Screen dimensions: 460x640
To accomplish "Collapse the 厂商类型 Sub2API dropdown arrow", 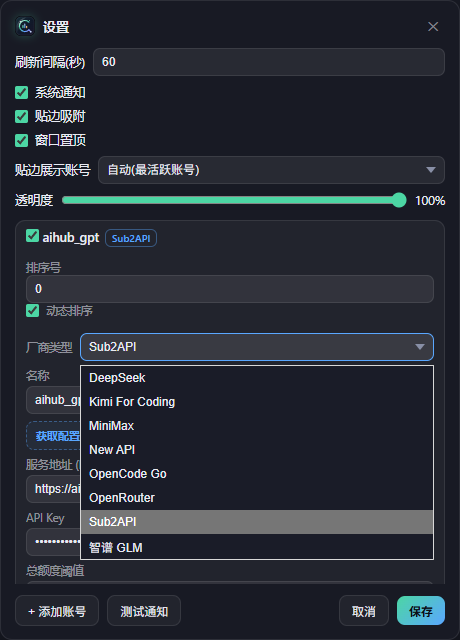I will [420, 347].
